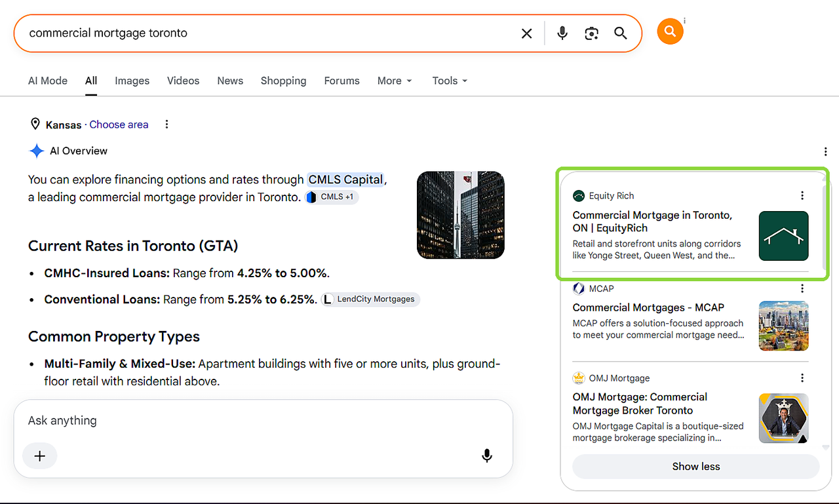Screen dimensions: 839x504
Task: Click the Show less button
Action: 696,467
